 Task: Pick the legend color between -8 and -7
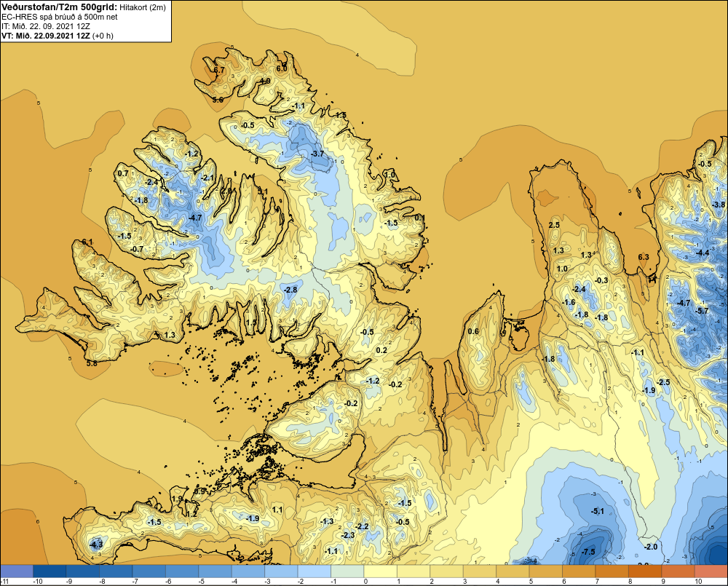click(x=116, y=571)
